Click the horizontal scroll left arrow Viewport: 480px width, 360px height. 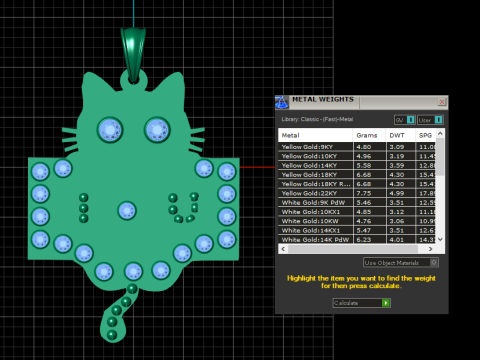coord(283,249)
